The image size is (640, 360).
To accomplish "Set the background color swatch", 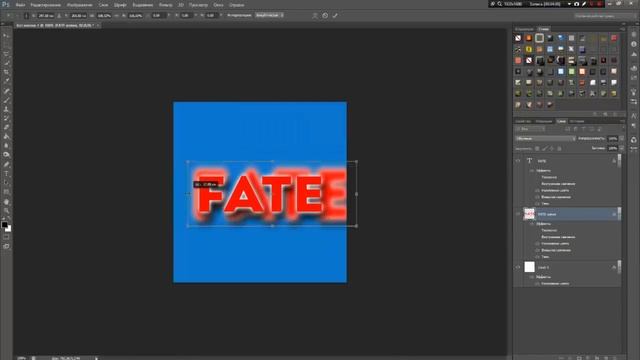I will (9, 229).
